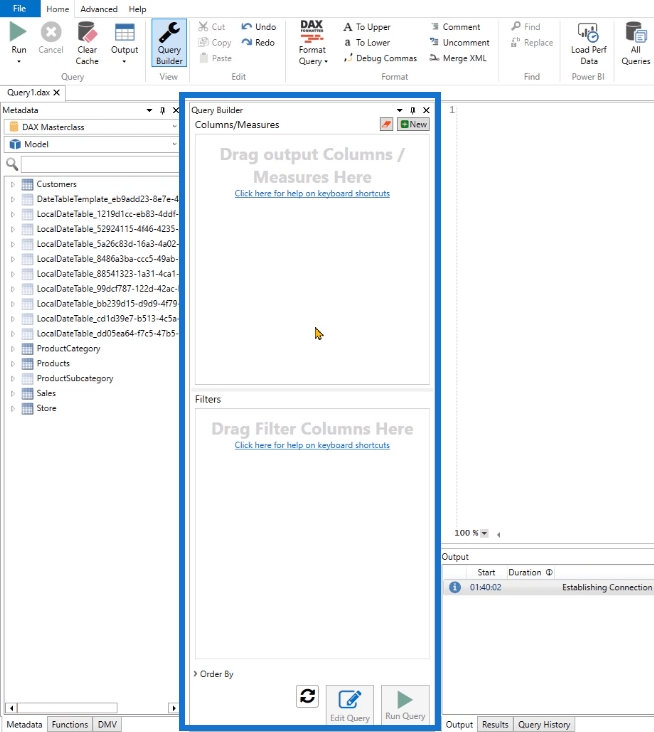The width and height of the screenshot is (654, 732).
Task: Clear Query Builder with eraser icon
Action: coord(387,124)
